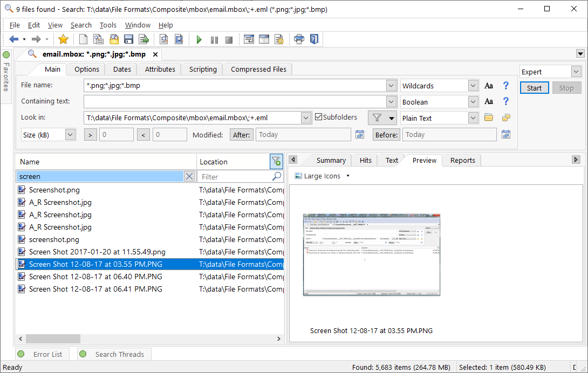Click the add column filter icon
This screenshot has height=373, width=588.
(276, 162)
